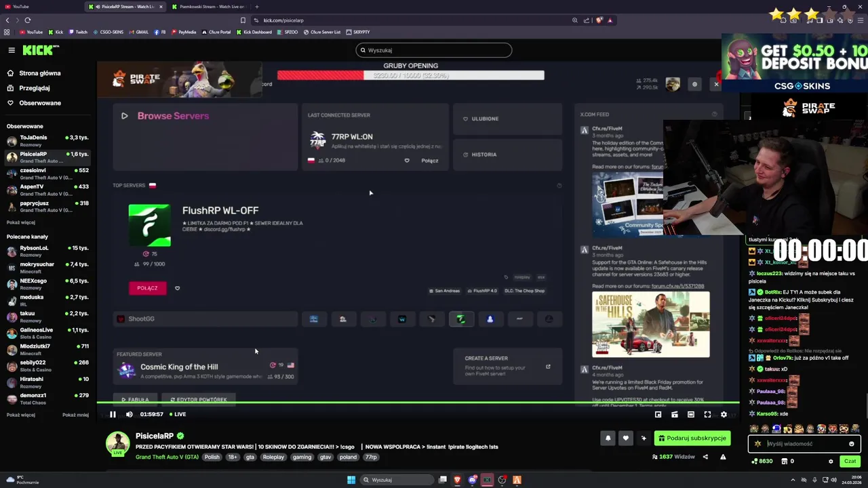
Task: Click Podaruj subskrypcje button
Action: tap(692, 438)
